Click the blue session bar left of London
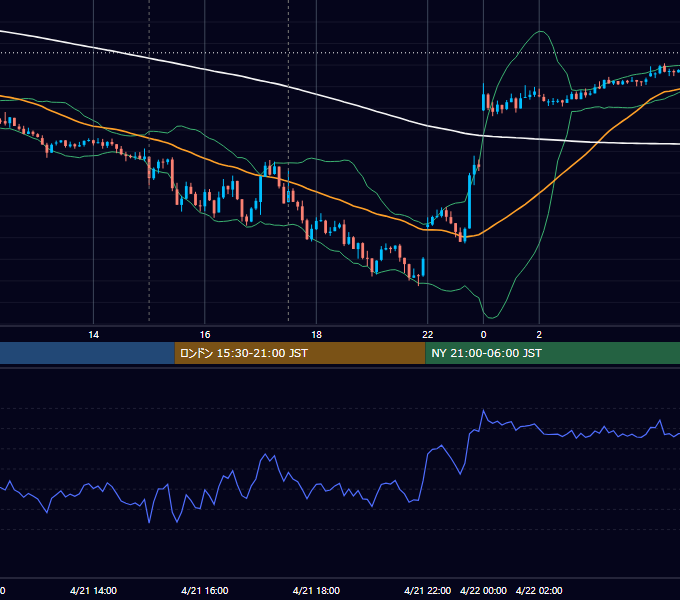680x600 pixels. pos(87,353)
